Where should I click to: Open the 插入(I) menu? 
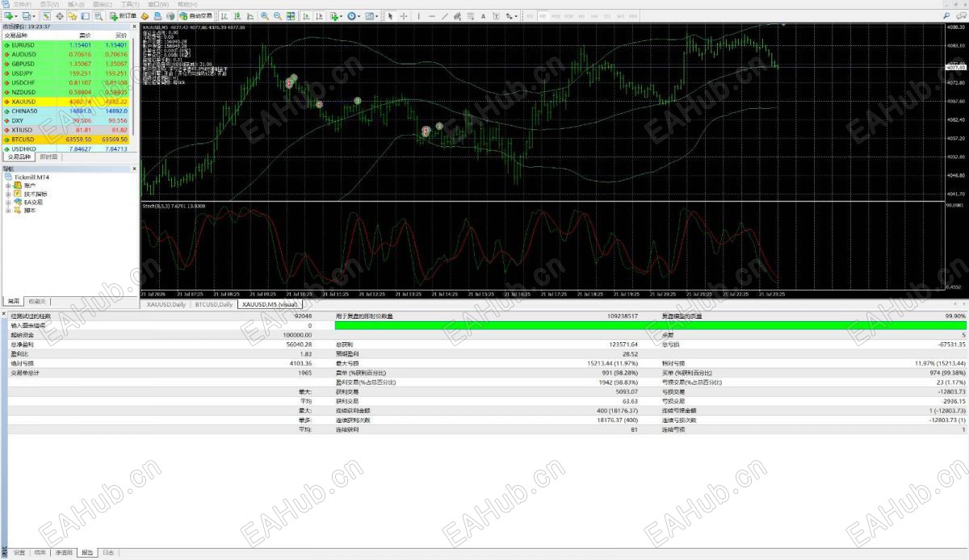[76, 5]
